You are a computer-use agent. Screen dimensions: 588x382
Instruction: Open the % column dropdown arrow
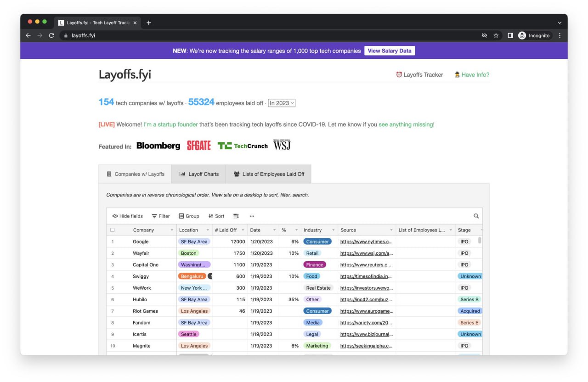(297, 230)
